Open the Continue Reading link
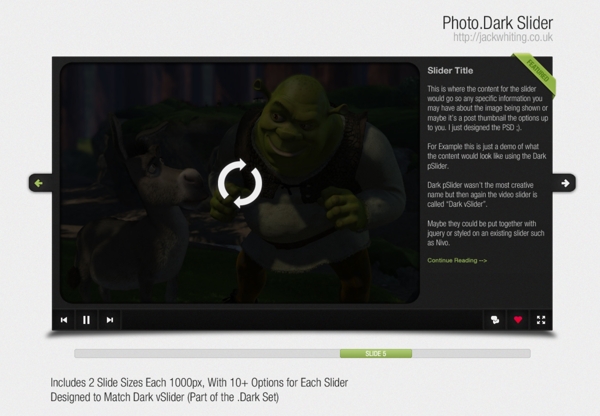This screenshot has height=416, width=600. click(457, 260)
